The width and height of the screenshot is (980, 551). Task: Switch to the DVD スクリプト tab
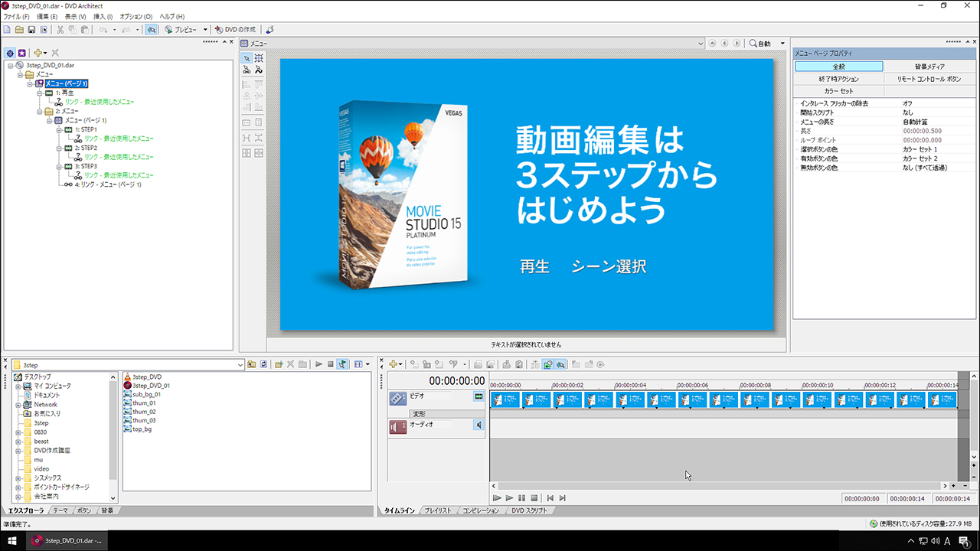(x=529, y=510)
